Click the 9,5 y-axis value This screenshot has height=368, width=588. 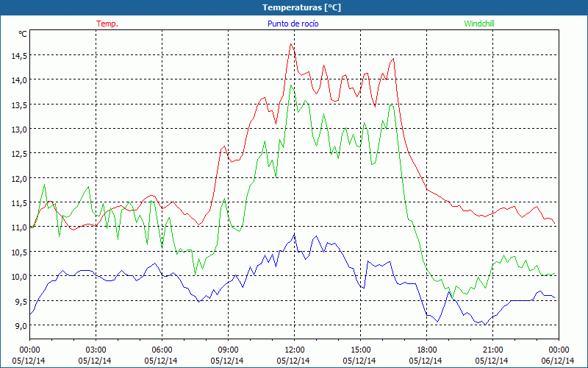tap(21, 301)
